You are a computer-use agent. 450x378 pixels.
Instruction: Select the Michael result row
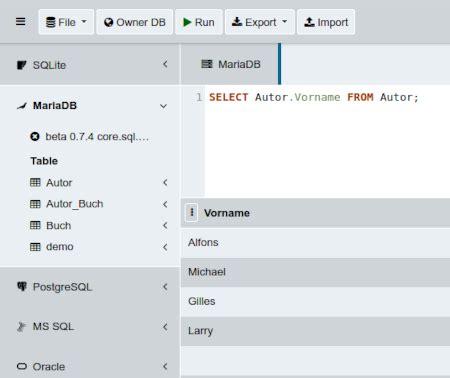click(315, 272)
